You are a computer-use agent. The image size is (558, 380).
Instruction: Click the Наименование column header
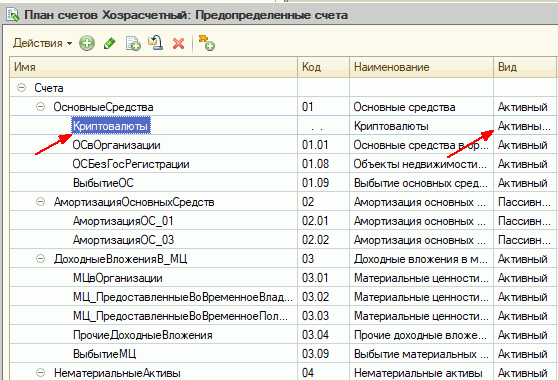pos(421,67)
